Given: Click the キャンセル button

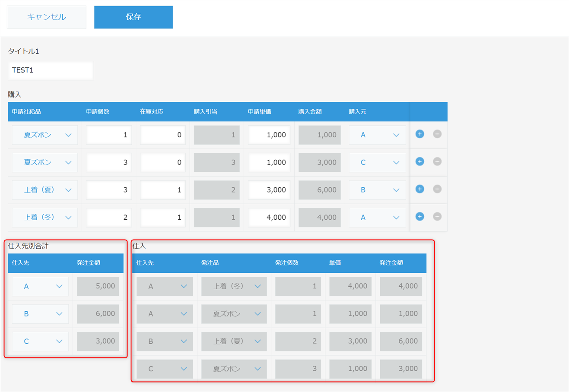Looking at the screenshot, I should point(47,17).
